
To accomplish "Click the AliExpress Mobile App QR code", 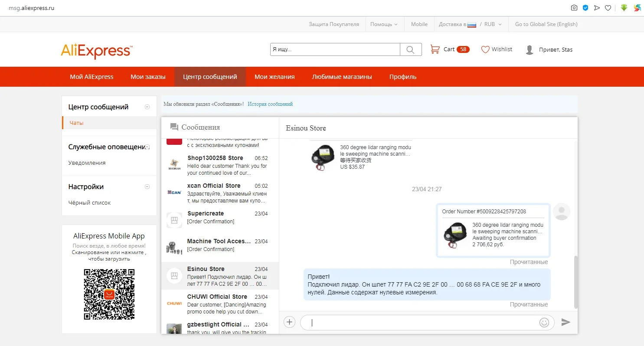I will (109, 294).
